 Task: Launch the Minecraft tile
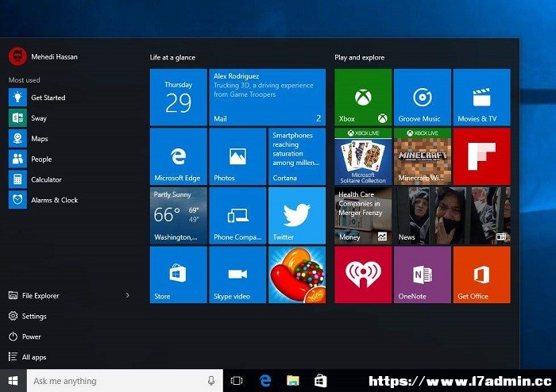423,156
